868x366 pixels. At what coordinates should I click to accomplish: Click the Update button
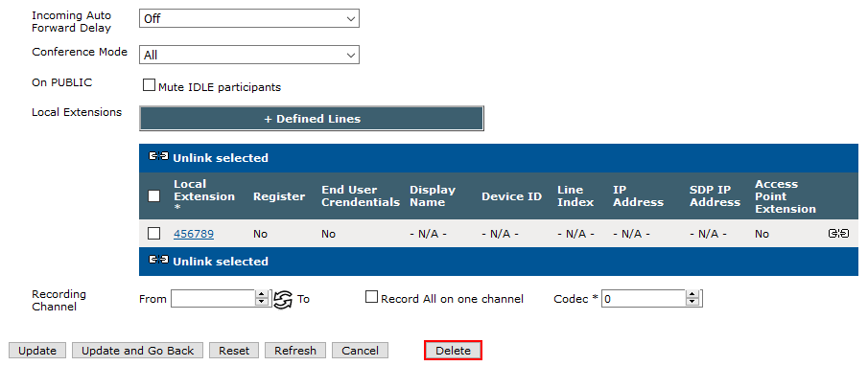(37, 351)
